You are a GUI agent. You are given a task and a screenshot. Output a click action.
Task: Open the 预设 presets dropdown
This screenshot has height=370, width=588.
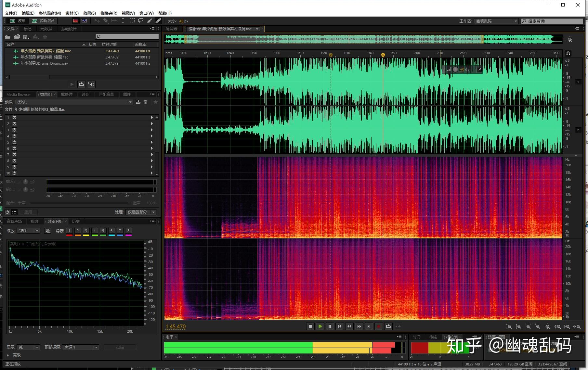pos(75,102)
